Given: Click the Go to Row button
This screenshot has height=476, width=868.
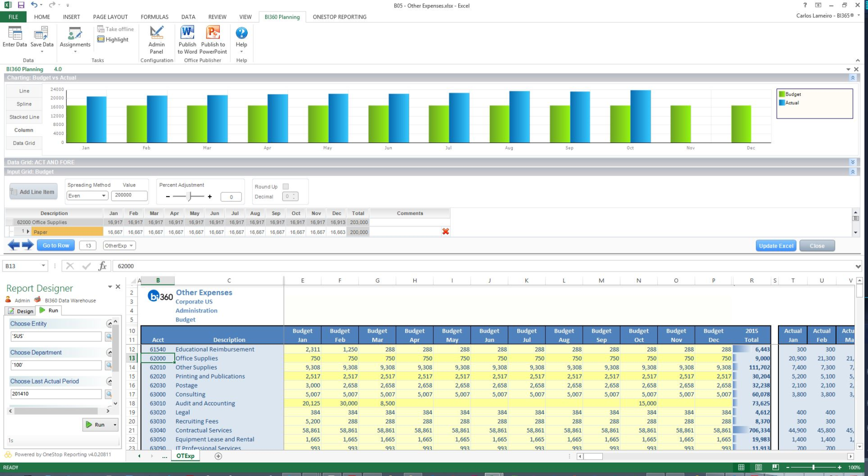Looking at the screenshot, I should pos(56,245).
